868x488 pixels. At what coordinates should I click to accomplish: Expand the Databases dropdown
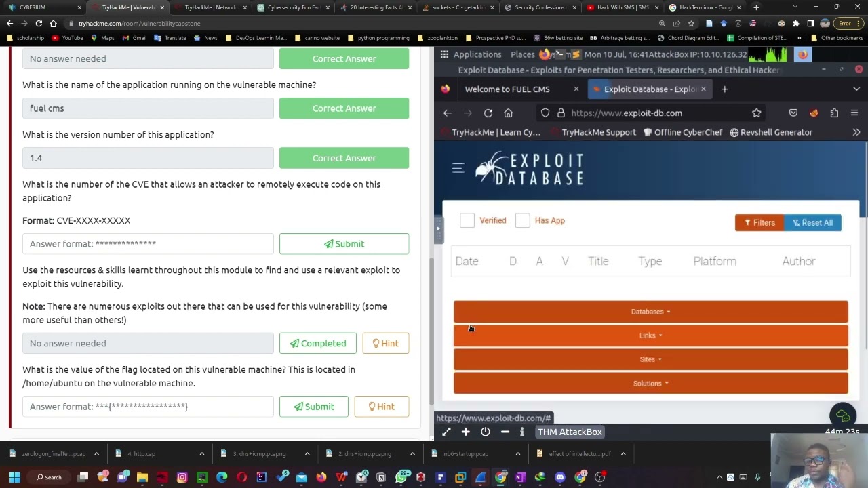(651, 312)
